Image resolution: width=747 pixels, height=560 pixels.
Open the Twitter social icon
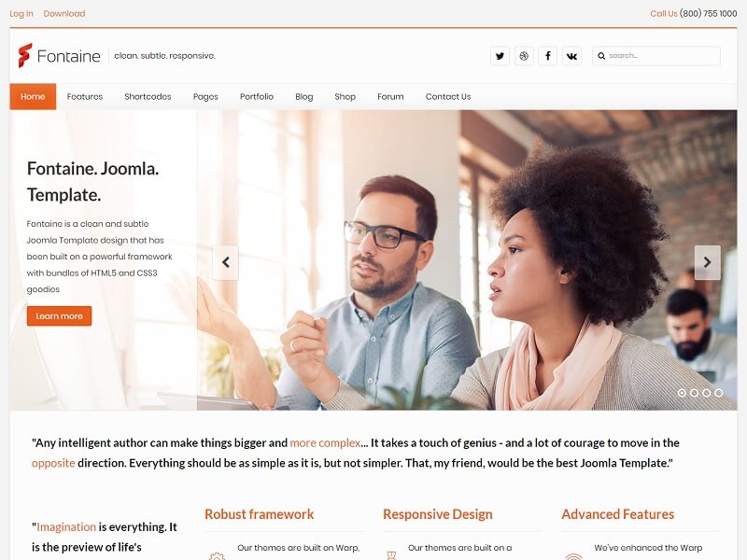[500, 56]
